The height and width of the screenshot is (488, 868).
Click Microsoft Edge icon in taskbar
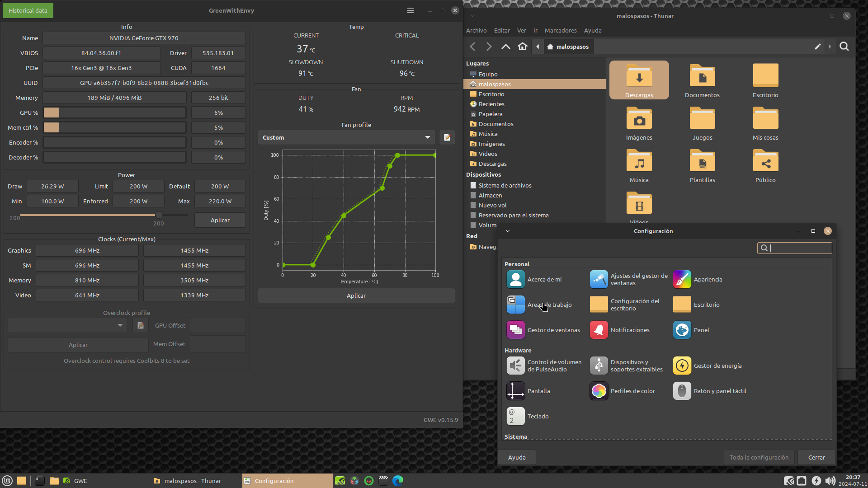click(x=397, y=481)
